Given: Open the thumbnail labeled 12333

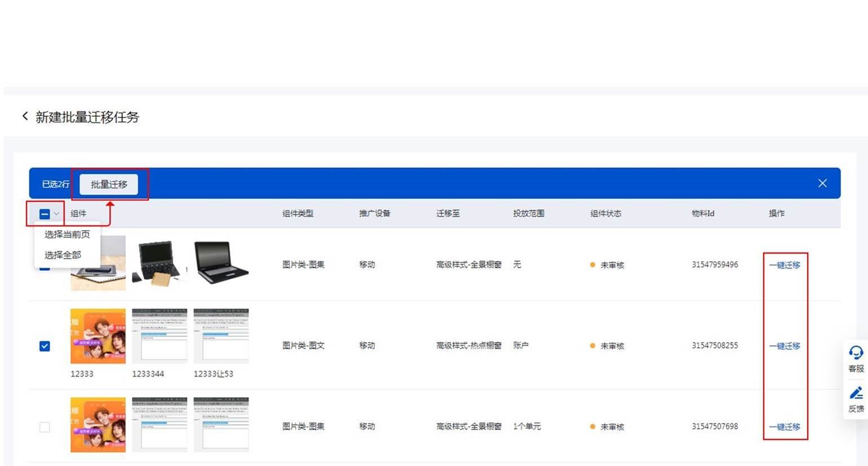Looking at the screenshot, I should 98,336.
